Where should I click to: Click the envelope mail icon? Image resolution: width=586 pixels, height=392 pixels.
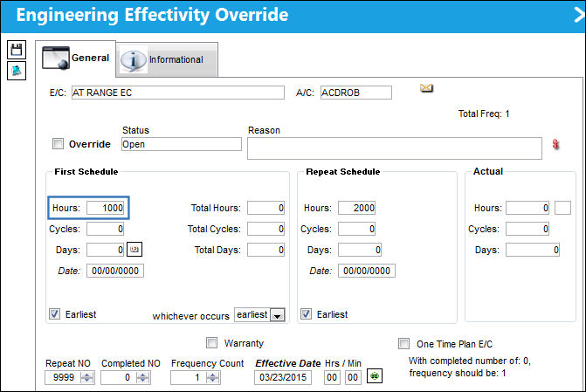(426, 88)
